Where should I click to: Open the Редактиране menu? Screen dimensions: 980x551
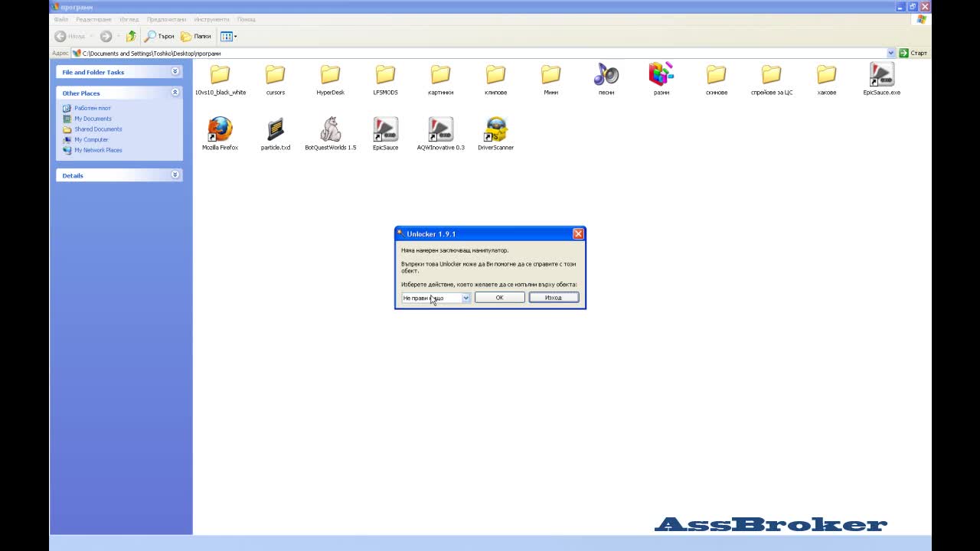[93, 19]
